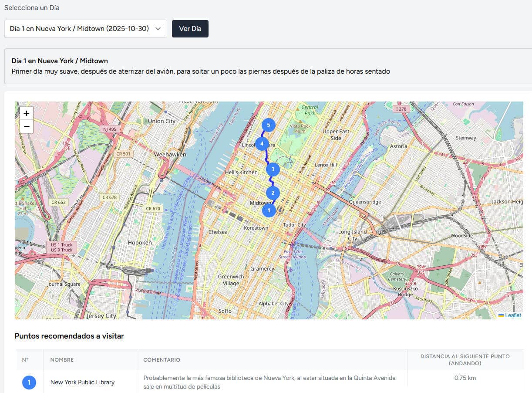Click the Puntos recomendados a visitar heading
The width and height of the screenshot is (532, 393).
point(70,336)
